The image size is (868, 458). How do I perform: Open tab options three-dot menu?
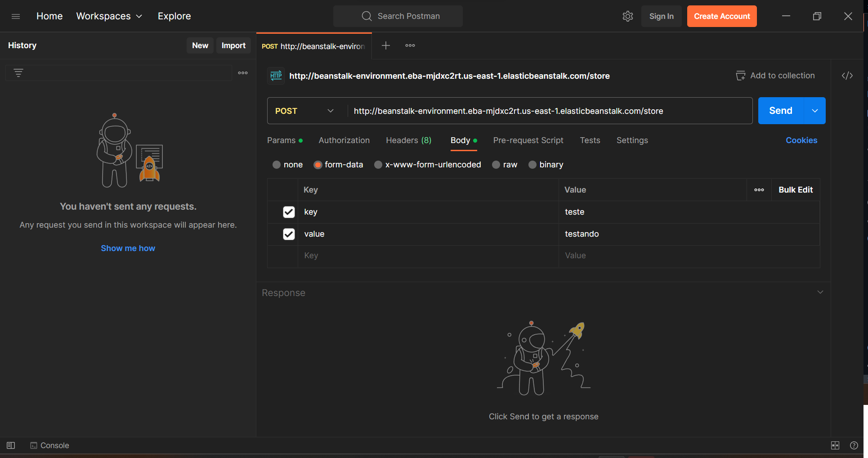[x=410, y=45]
